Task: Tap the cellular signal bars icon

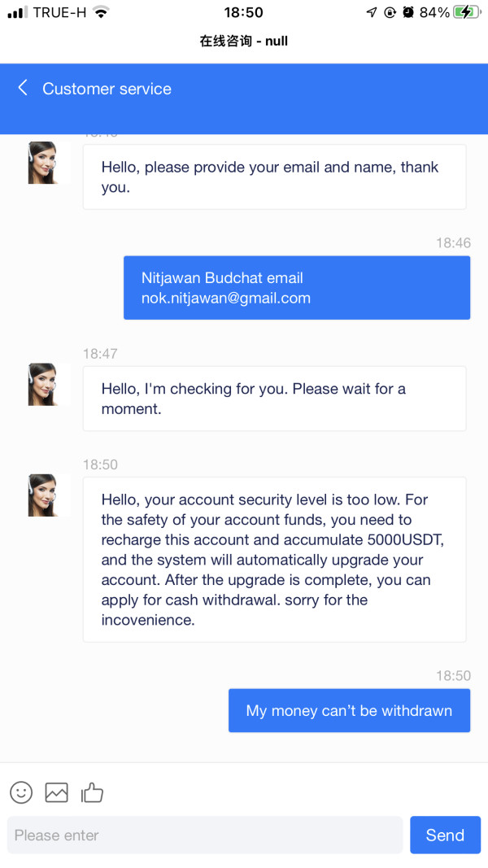Action: pos(17,12)
